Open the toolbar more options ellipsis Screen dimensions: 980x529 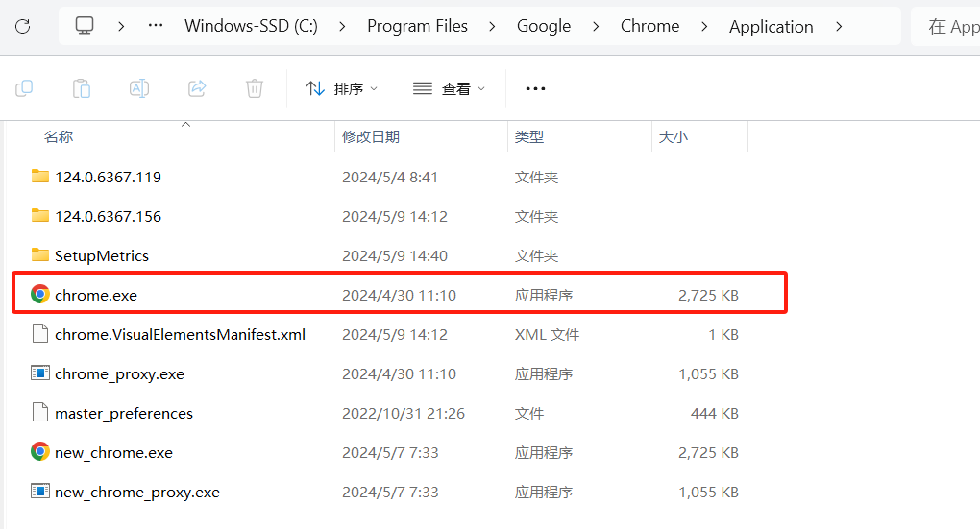pos(535,88)
